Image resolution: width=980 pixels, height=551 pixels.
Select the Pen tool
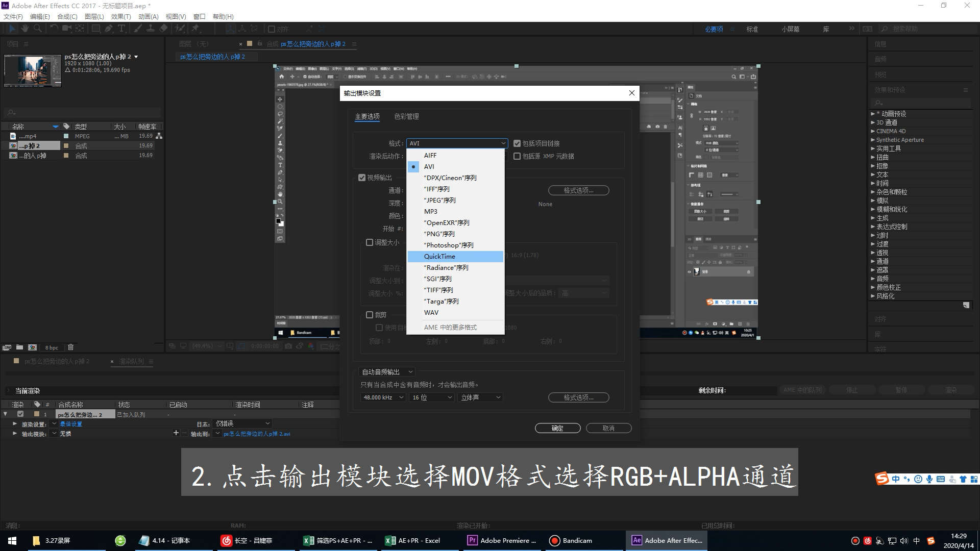click(x=108, y=29)
